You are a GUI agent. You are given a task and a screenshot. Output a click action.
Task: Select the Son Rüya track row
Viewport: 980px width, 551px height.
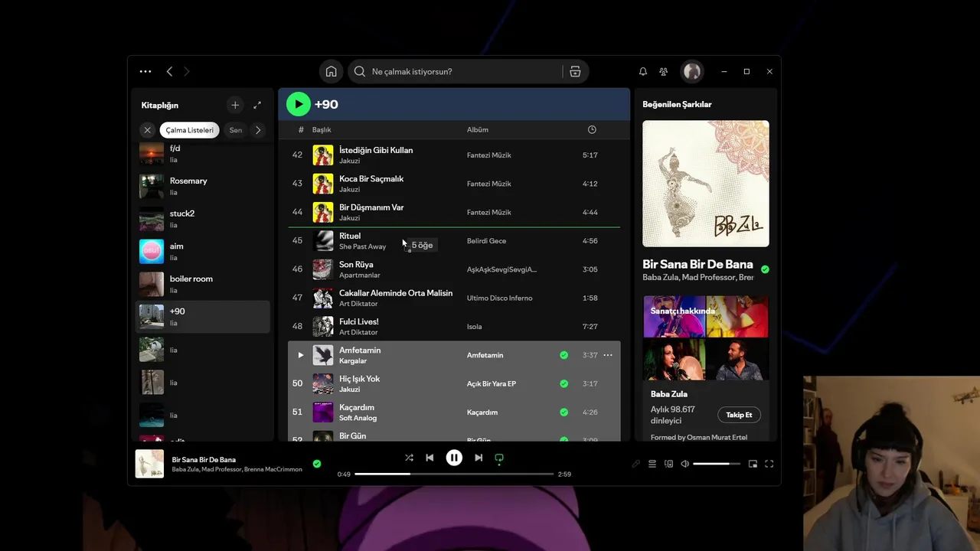[454, 269]
